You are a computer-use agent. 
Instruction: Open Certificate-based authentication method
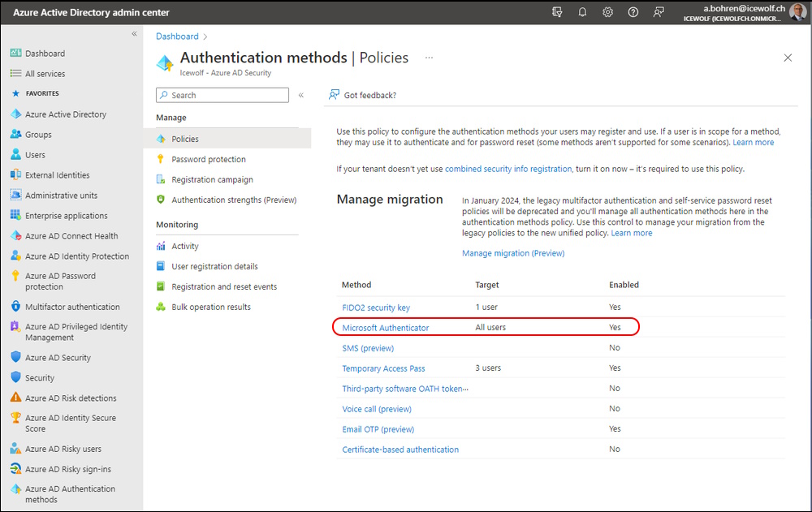point(400,450)
